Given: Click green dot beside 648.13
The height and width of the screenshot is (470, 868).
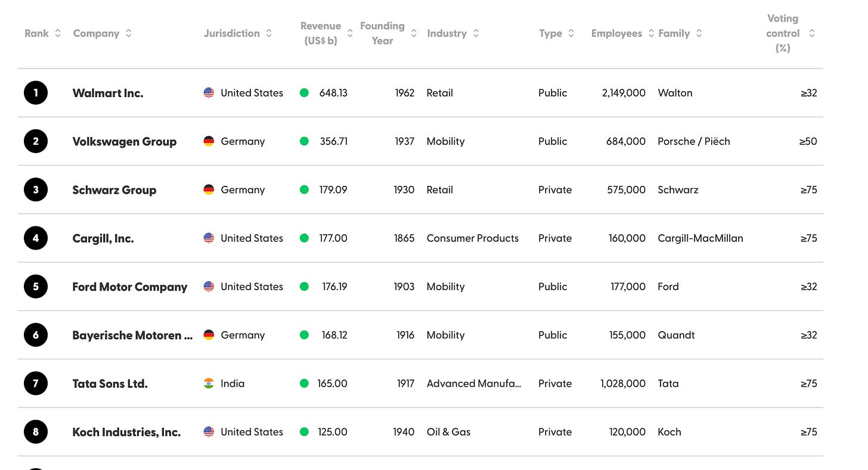Looking at the screenshot, I should coord(304,93).
